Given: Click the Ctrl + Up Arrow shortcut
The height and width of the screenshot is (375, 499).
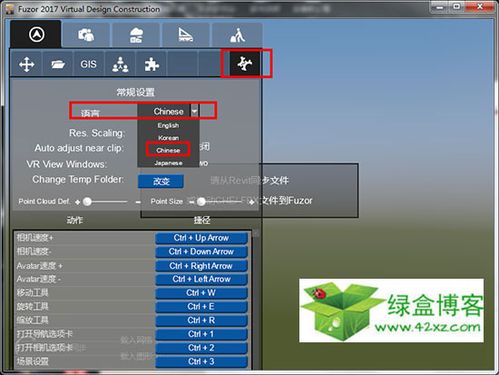Looking at the screenshot, I should click(201, 238).
